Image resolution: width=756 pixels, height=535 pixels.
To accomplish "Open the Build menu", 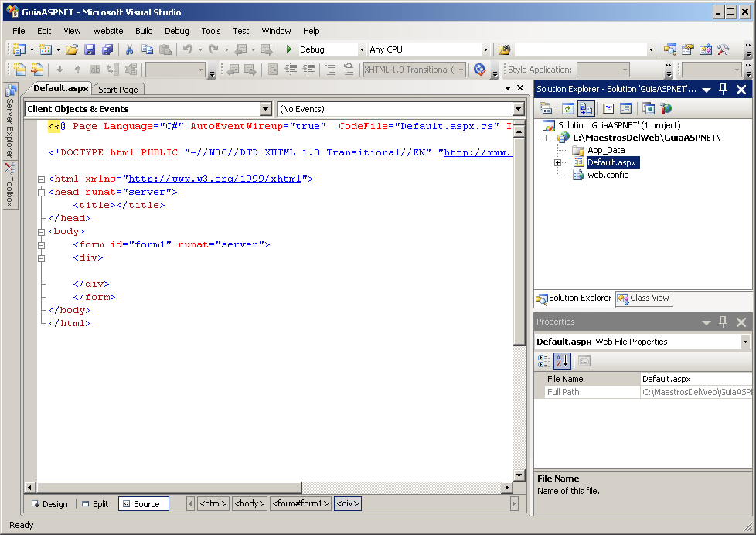I will 144,31.
